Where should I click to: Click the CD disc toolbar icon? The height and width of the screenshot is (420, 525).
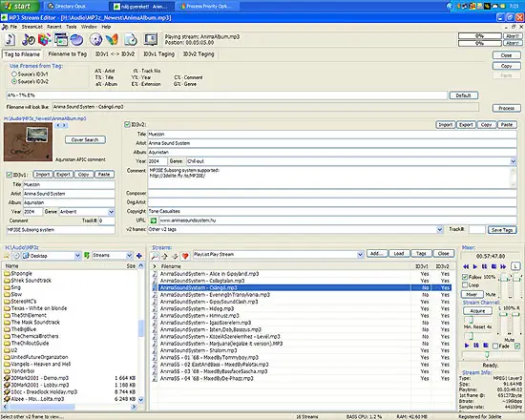point(96,40)
